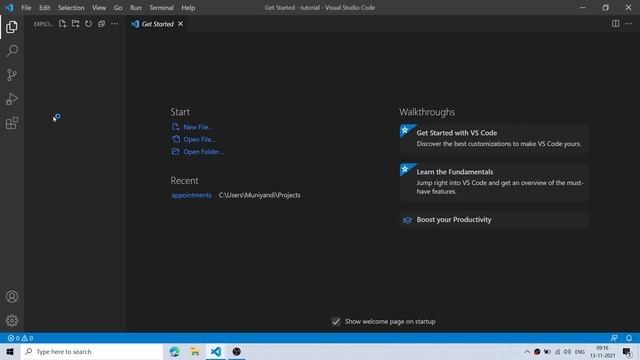Open the volume control in tray

pyautogui.click(x=567, y=351)
